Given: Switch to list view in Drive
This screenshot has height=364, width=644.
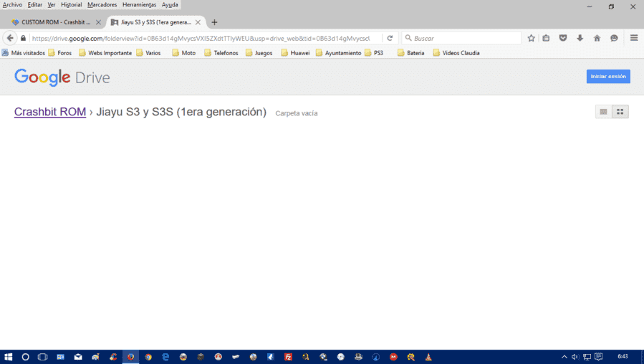Looking at the screenshot, I should 603,112.
